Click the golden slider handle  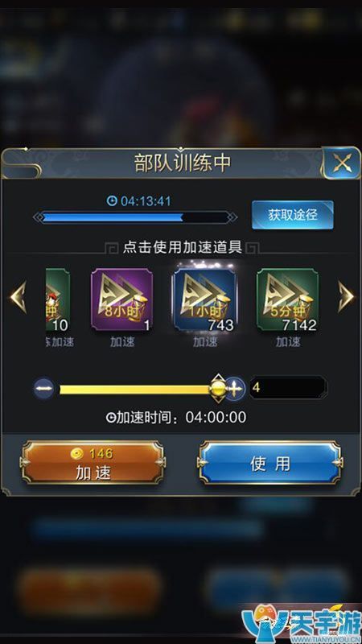[218, 387]
